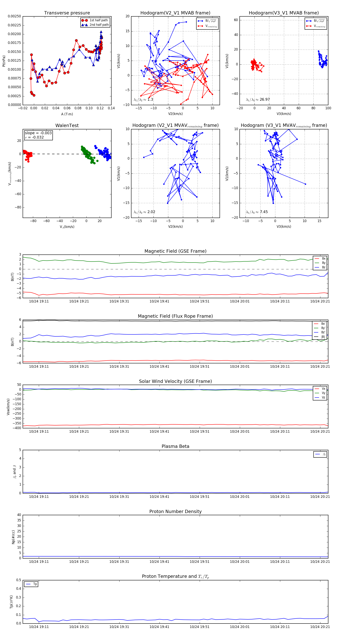Click 'Hodogram (V2_V1 MVAV remaining frame)' title
This screenshot has width=351, height=644.
(x=175, y=125)
